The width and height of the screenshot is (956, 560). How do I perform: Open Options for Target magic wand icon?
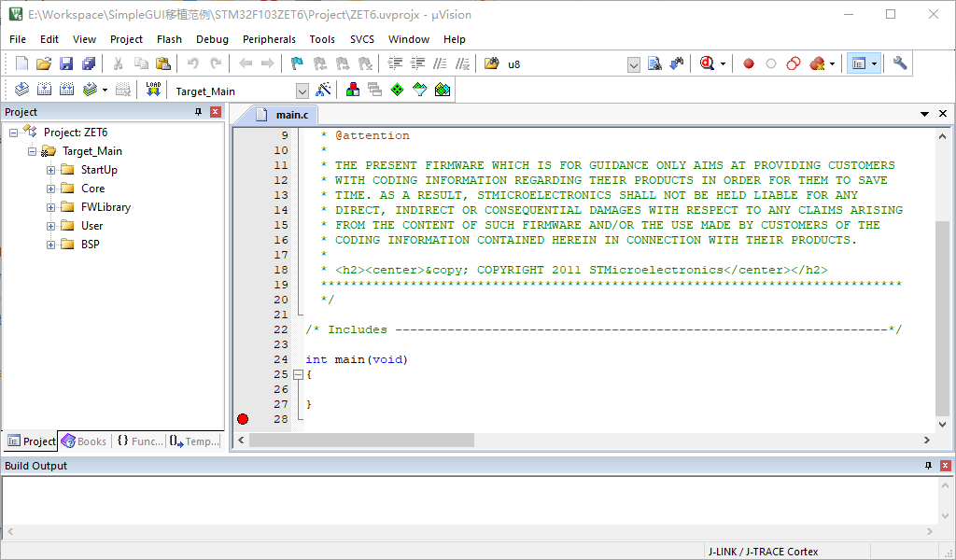[323, 91]
